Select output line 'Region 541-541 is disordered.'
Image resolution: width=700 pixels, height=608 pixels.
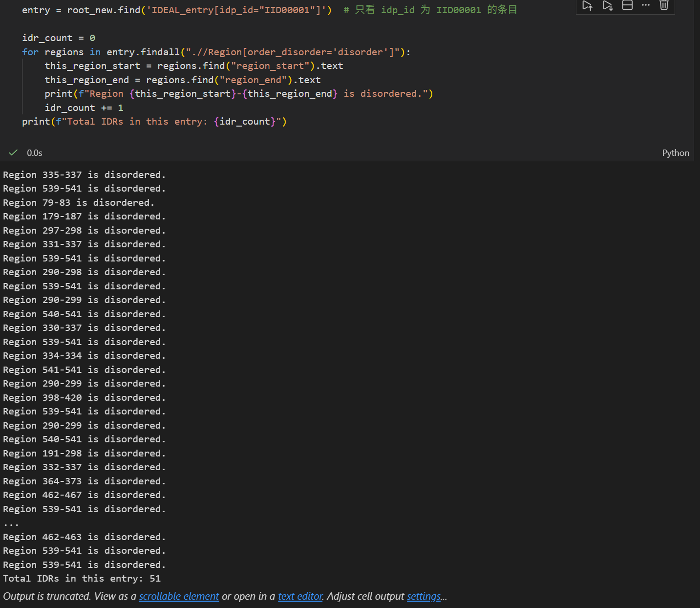pos(85,369)
